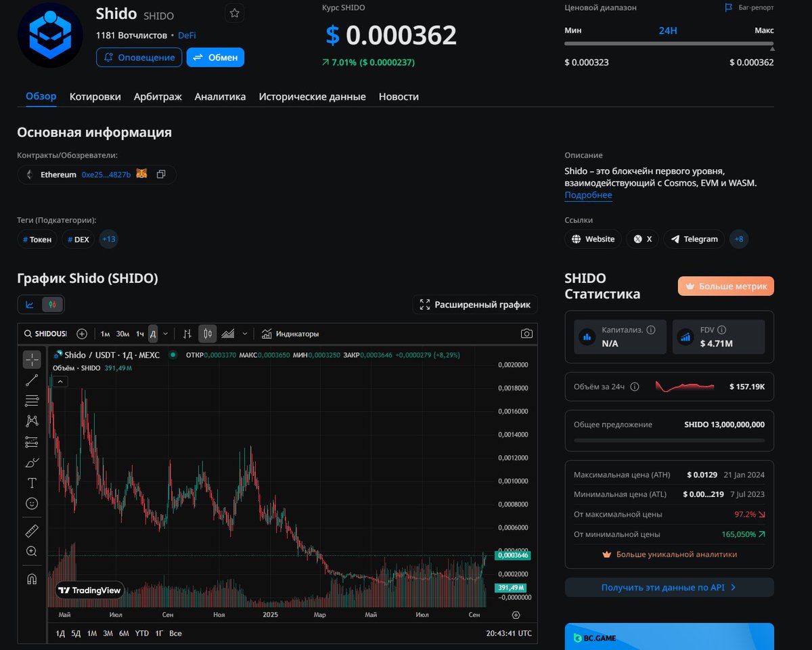Open the X social link
The height and width of the screenshot is (650, 812).
coord(642,239)
